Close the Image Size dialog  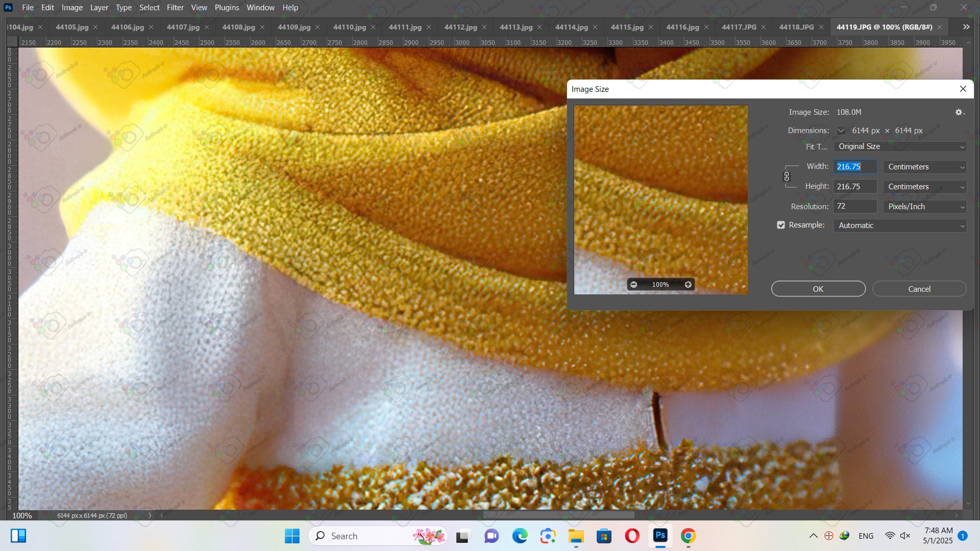tap(963, 89)
